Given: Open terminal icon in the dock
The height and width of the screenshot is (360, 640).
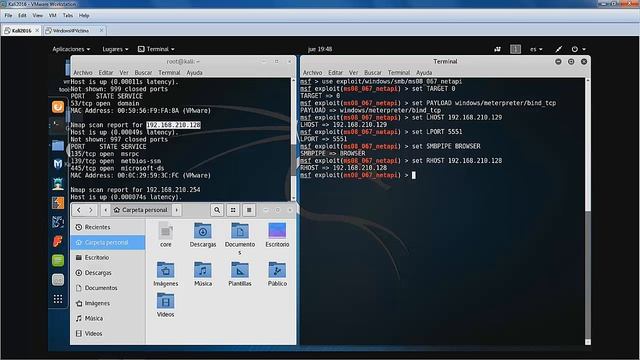Looking at the screenshot, I should (58, 126).
